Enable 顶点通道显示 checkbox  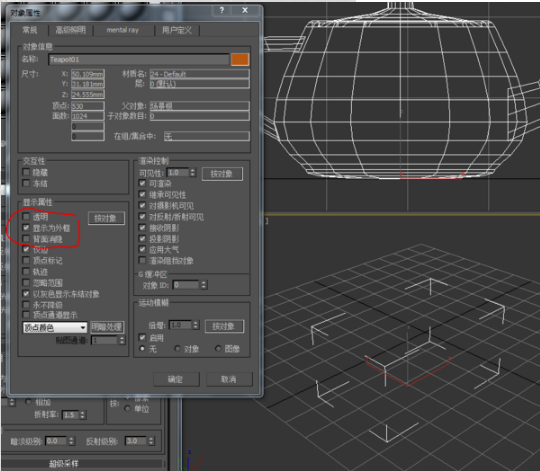click(26, 314)
